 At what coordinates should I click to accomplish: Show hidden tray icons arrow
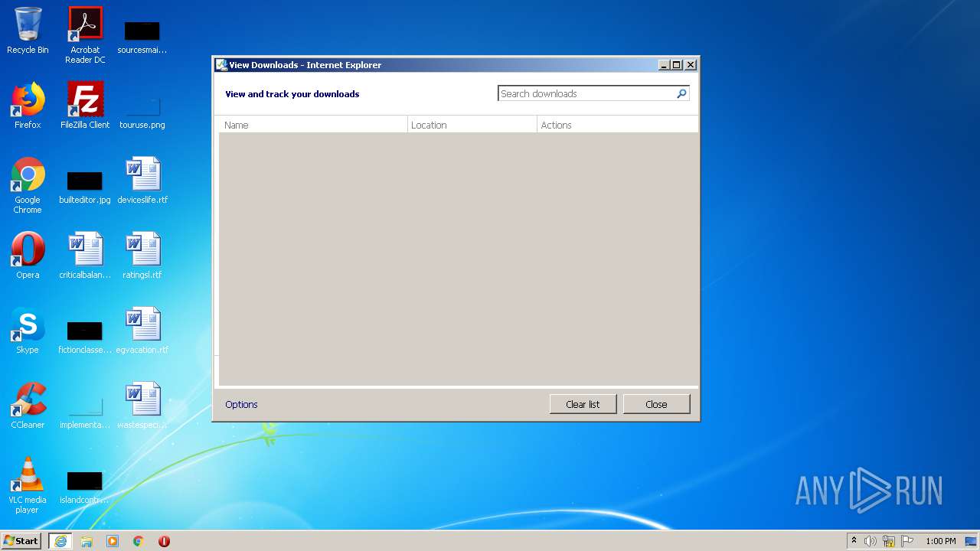(x=854, y=540)
